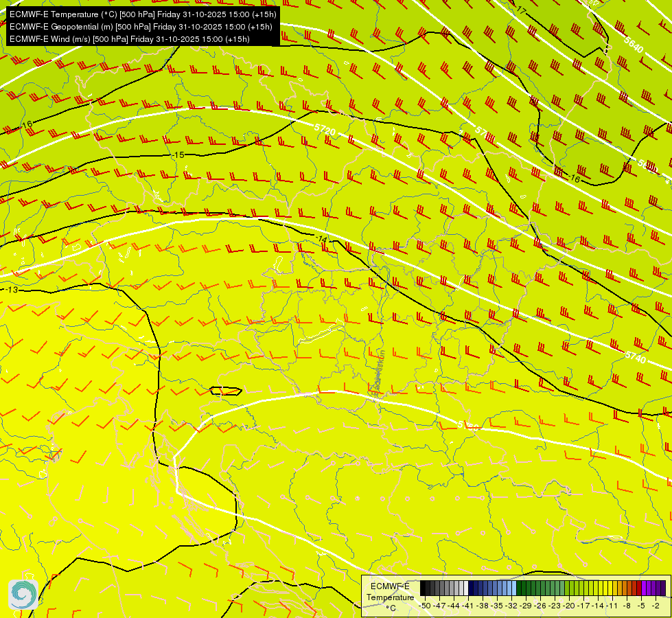The height and width of the screenshot is (618, 672).
Task: Click the 5720 geopotential contour label
Action: (x=325, y=129)
